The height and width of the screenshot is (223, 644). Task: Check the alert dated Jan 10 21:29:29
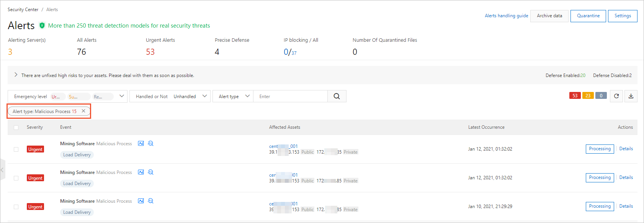click(x=16, y=207)
